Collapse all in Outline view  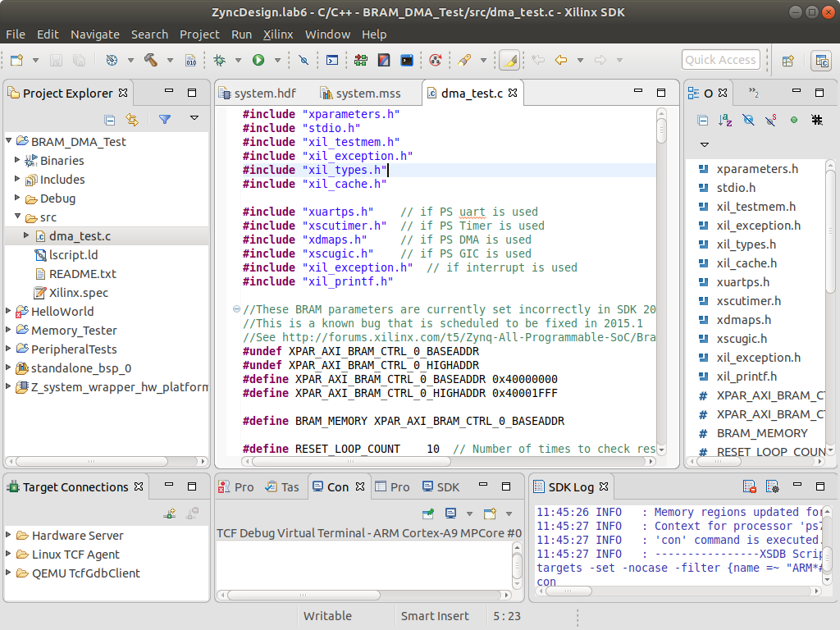pos(703,120)
